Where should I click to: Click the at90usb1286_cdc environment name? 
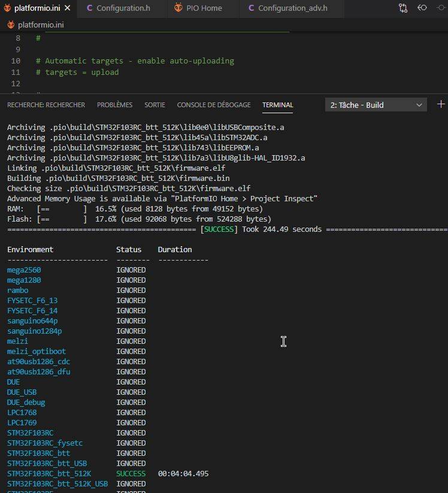click(x=39, y=362)
